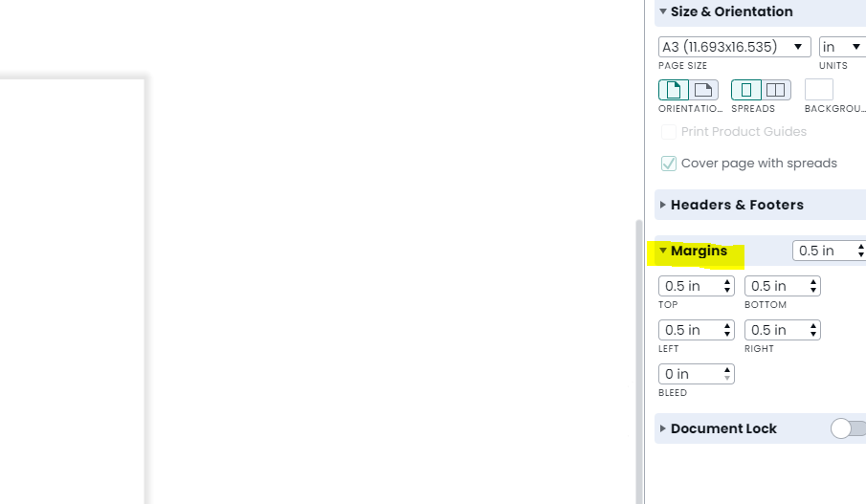The height and width of the screenshot is (504, 866).
Task: Open the units dropdown
Action: (842, 47)
